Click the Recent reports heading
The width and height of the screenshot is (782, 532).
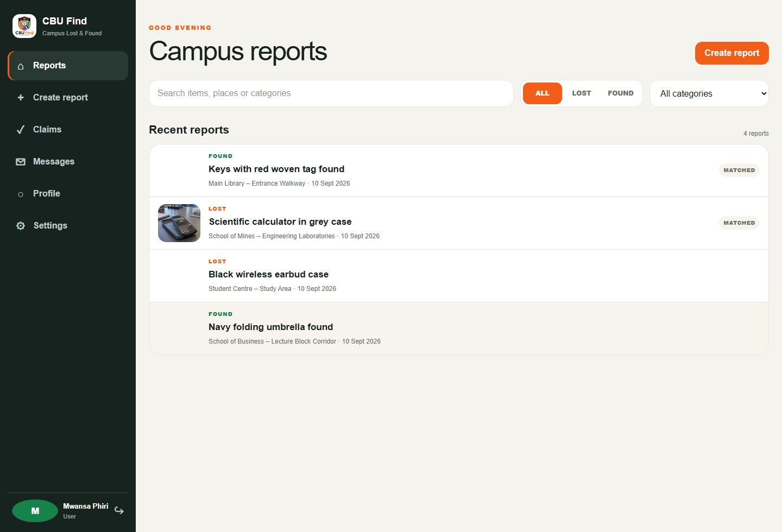point(189,130)
